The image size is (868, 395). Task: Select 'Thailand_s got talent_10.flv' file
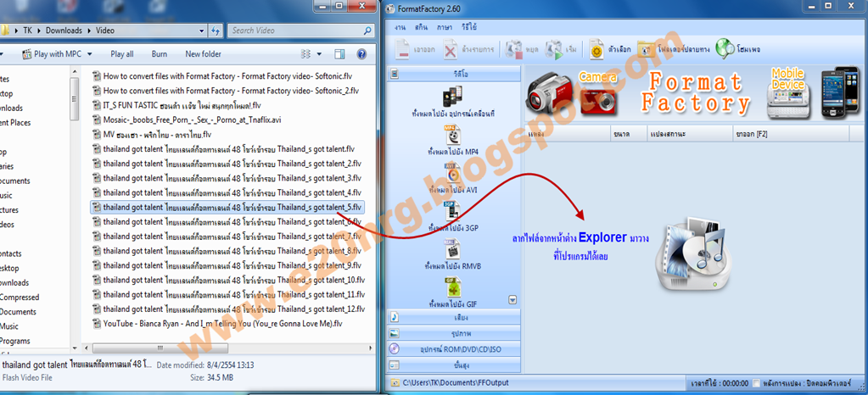(228, 280)
